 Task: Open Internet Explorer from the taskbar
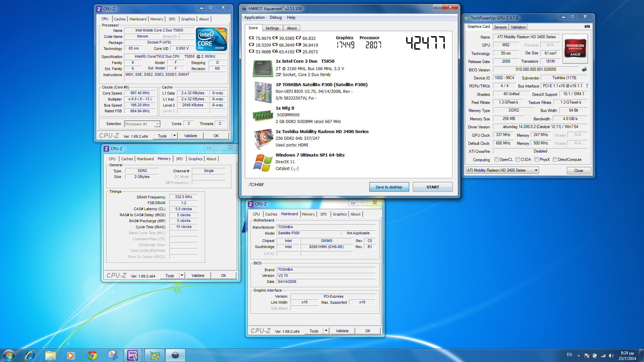[30, 355]
